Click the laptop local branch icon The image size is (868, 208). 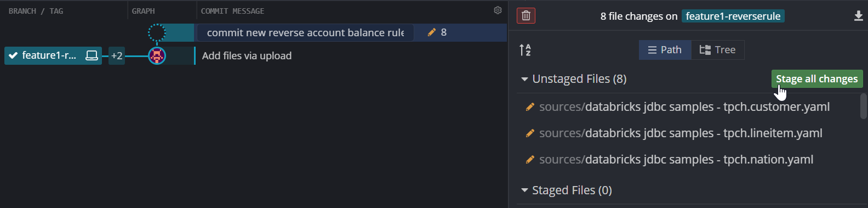[92, 55]
